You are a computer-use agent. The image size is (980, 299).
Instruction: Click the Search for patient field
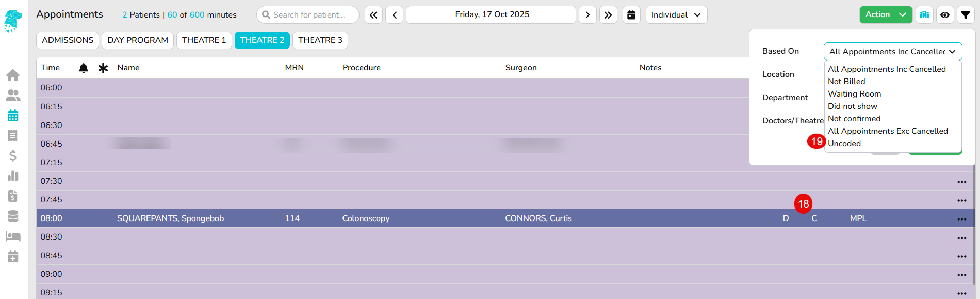click(x=308, y=15)
